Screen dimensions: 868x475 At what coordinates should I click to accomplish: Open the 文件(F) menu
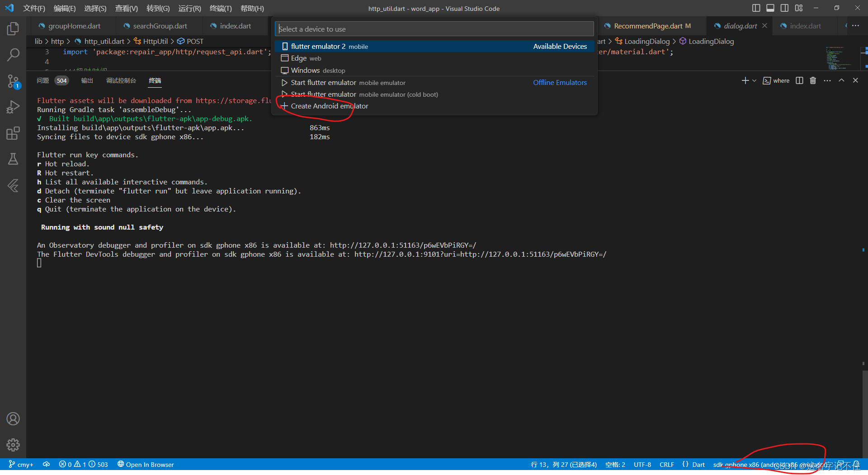tap(34, 8)
